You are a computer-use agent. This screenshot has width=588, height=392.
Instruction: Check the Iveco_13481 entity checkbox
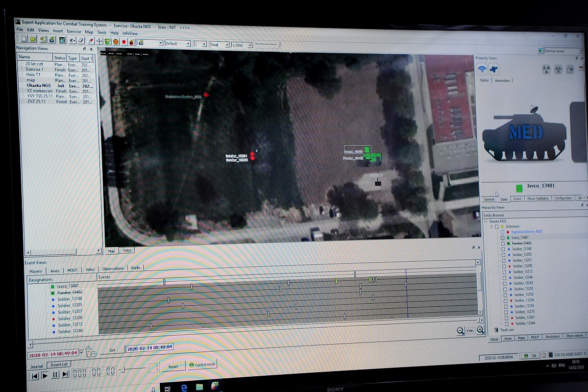click(x=503, y=238)
